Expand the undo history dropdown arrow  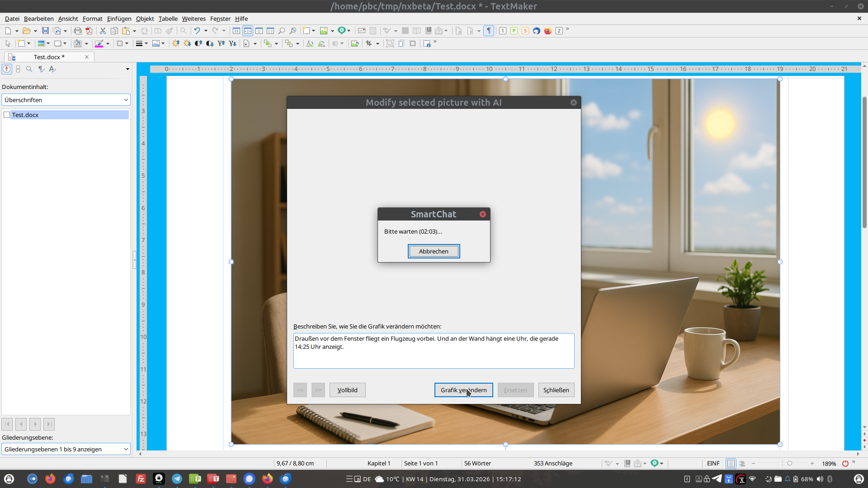(206, 31)
